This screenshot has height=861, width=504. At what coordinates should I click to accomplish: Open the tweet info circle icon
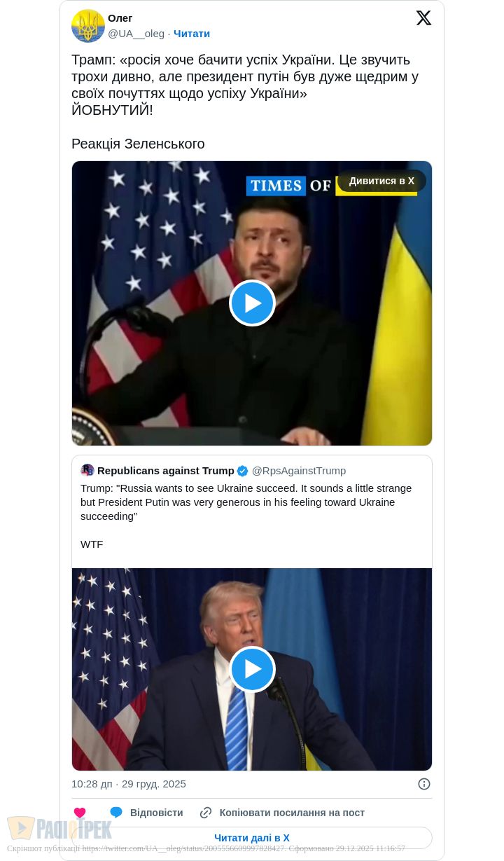point(424,784)
